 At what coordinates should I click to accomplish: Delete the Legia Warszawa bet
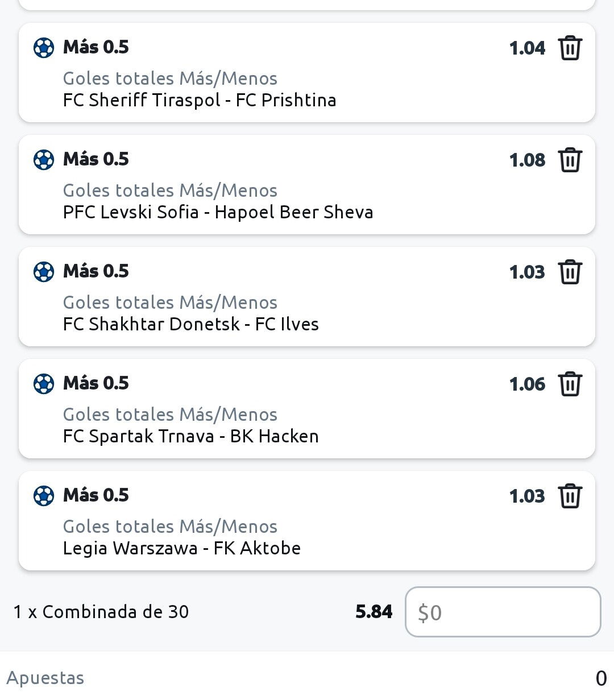(x=570, y=496)
